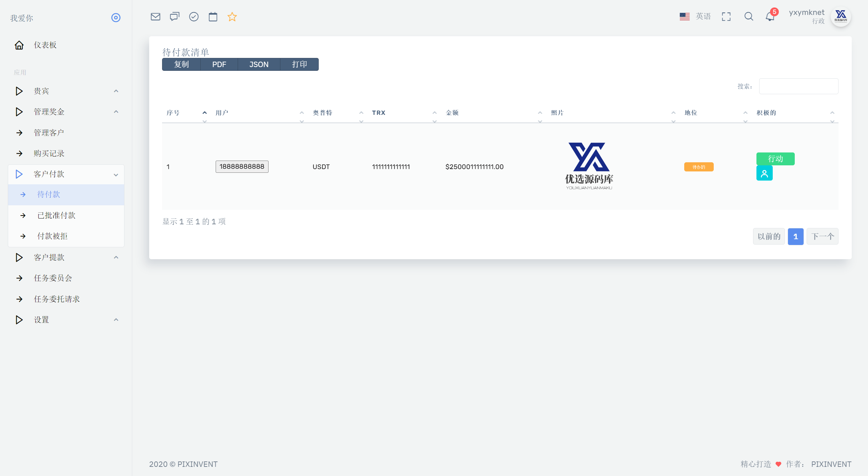Open the search magnifier icon
The width and height of the screenshot is (868, 476).
[x=749, y=17]
